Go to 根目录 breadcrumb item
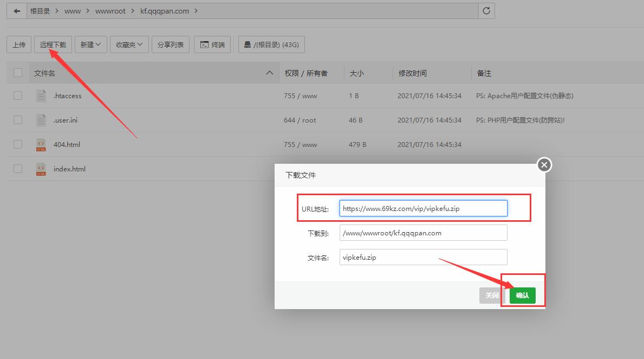This screenshot has width=644, height=359. pos(40,11)
